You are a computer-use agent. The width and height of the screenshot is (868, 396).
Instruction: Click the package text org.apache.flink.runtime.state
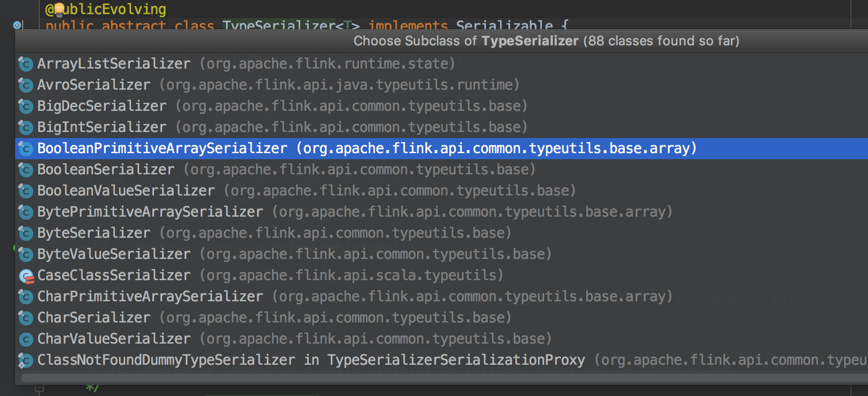click(327, 64)
